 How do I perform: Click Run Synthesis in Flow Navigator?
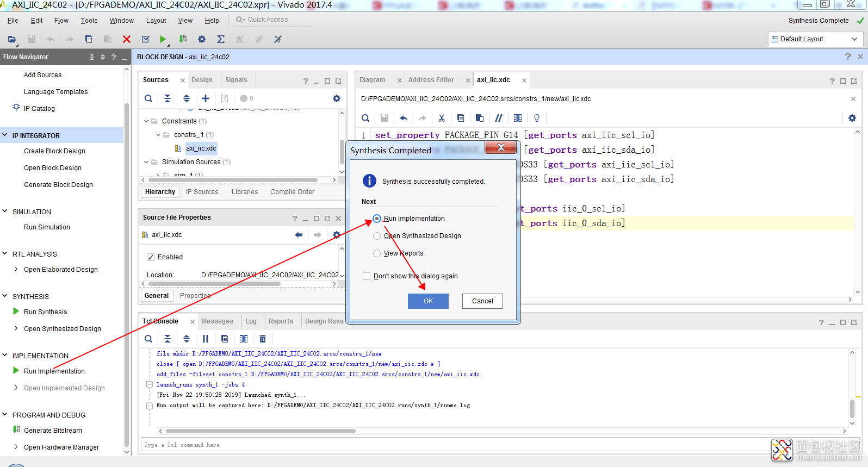[x=45, y=312]
